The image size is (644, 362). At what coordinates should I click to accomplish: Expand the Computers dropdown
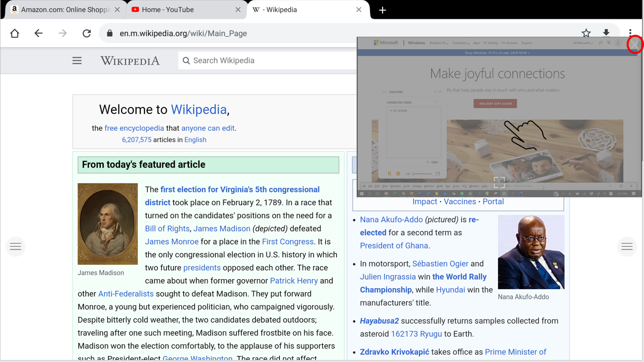click(x=460, y=43)
